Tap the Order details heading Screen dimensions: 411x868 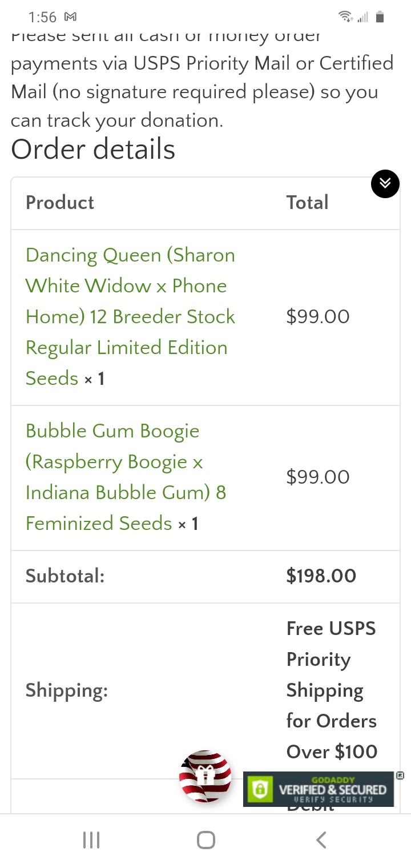click(x=93, y=149)
